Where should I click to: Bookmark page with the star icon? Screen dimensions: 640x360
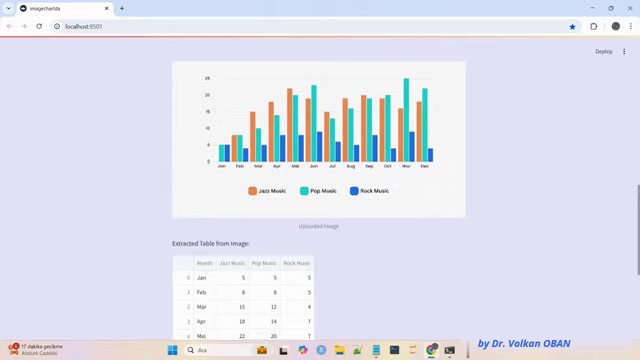pos(572,27)
